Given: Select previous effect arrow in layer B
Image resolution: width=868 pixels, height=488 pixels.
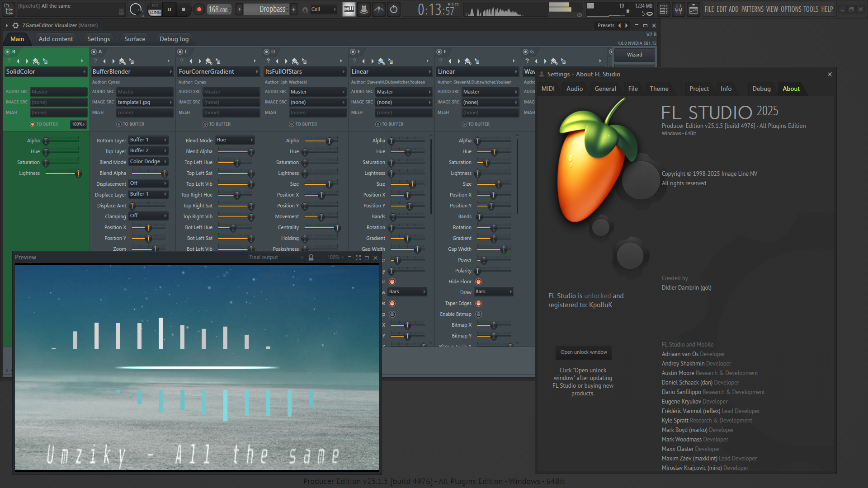Looking at the screenshot, I should [x=18, y=61].
